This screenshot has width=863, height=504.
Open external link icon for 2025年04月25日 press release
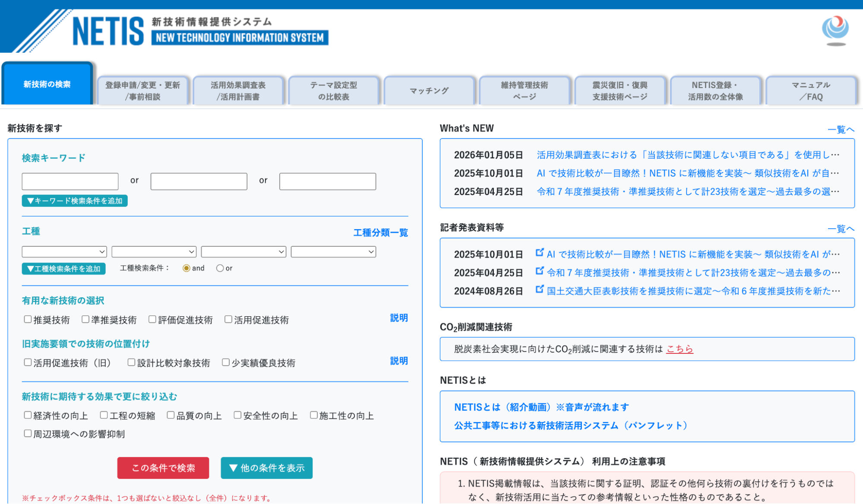(539, 271)
